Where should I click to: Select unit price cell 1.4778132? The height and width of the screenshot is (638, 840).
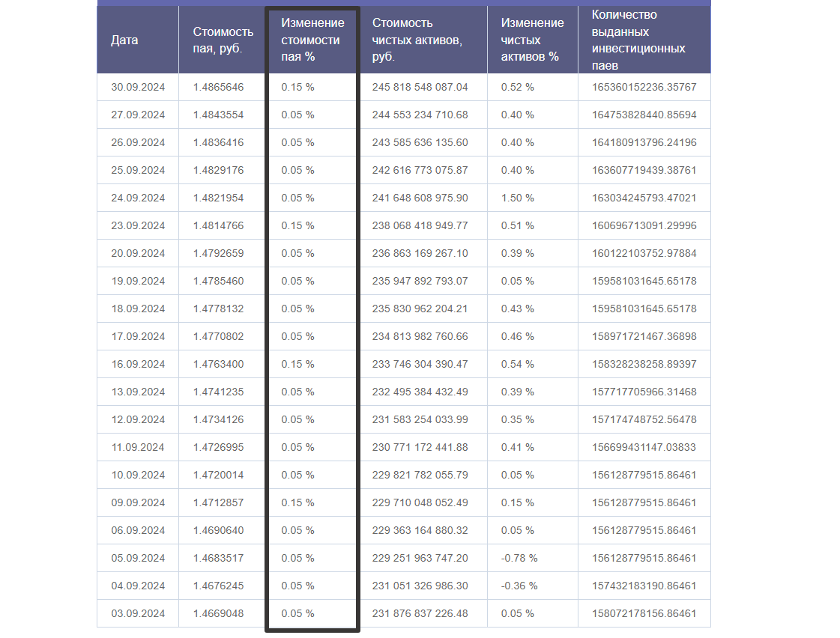218,309
